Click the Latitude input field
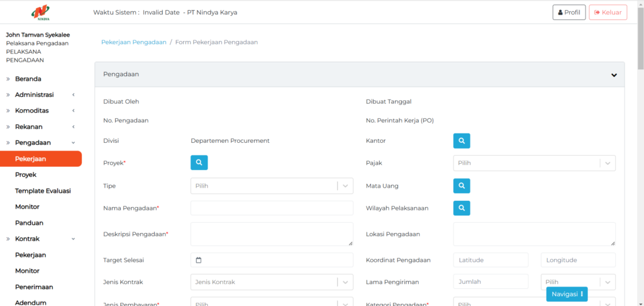 (491, 260)
